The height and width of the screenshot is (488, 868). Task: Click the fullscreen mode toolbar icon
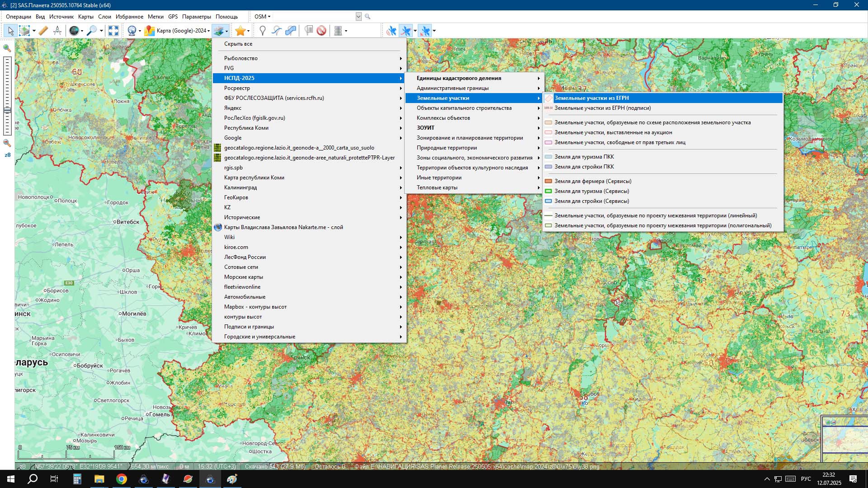(113, 31)
